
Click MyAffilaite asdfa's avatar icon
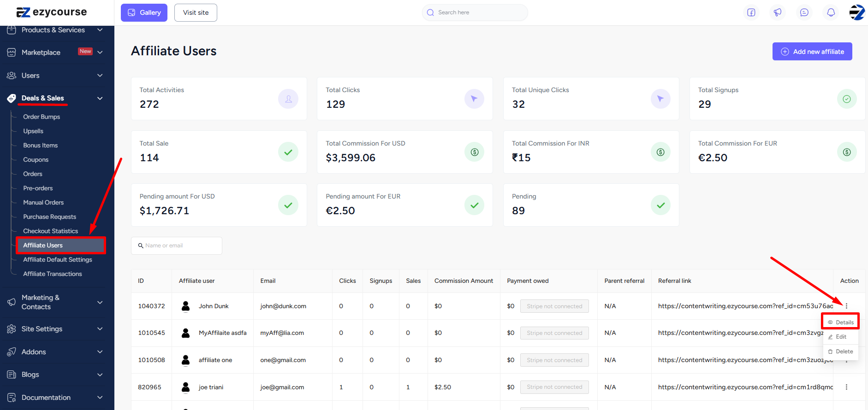186,333
